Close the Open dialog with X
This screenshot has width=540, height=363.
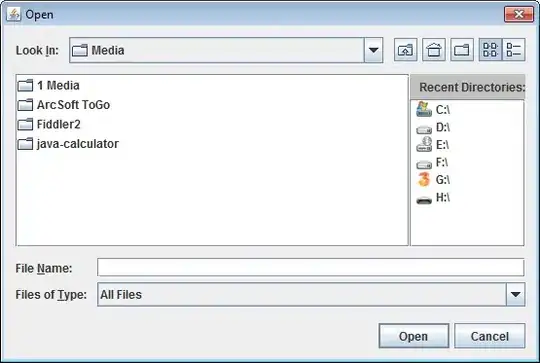tap(519, 14)
